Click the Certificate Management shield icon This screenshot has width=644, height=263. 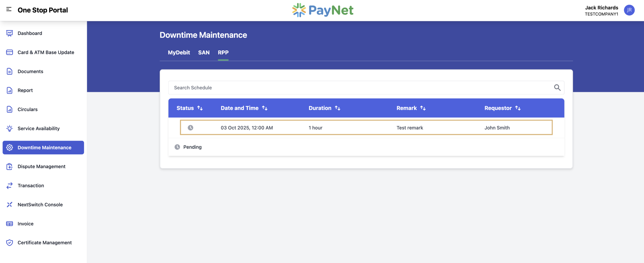click(9, 243)
